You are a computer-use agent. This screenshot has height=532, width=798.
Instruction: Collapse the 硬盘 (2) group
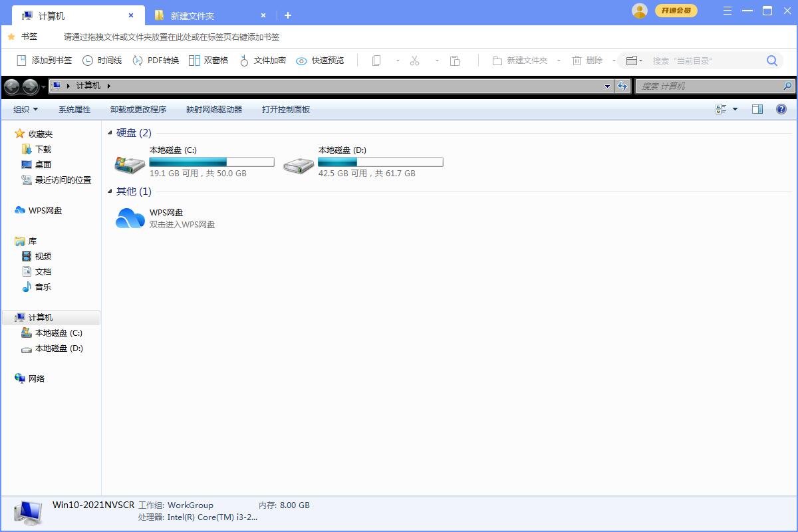coord(110,133)
